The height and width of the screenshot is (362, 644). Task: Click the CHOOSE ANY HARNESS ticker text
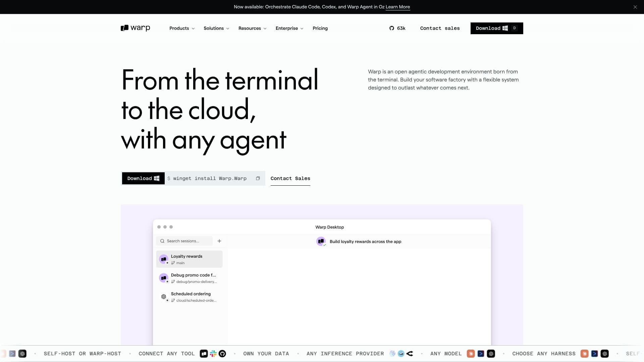544,354
